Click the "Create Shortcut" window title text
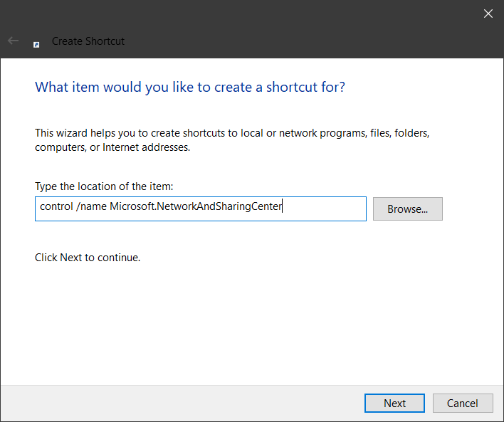Image resolution: width=504 pixels, height=422 pixels. point(88,41)
